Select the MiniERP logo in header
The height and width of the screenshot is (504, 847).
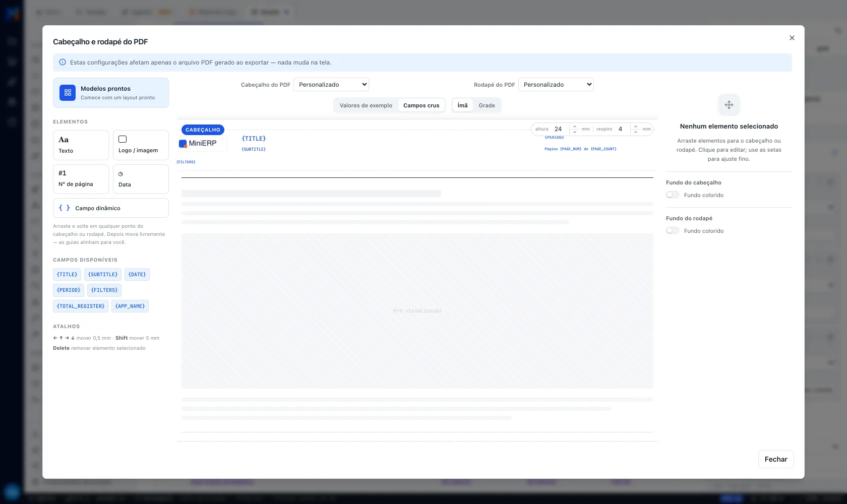(x=202, y=144)
